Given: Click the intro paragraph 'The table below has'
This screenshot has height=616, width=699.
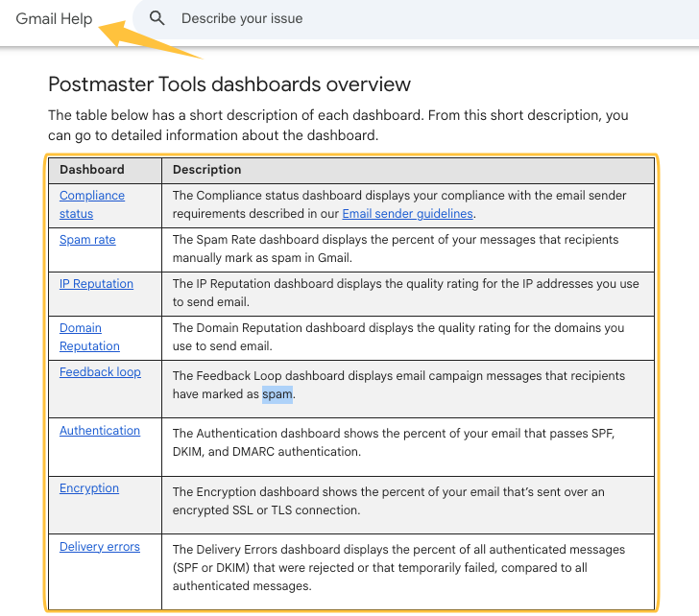Looking at the screenshot, I should point(338,125).
